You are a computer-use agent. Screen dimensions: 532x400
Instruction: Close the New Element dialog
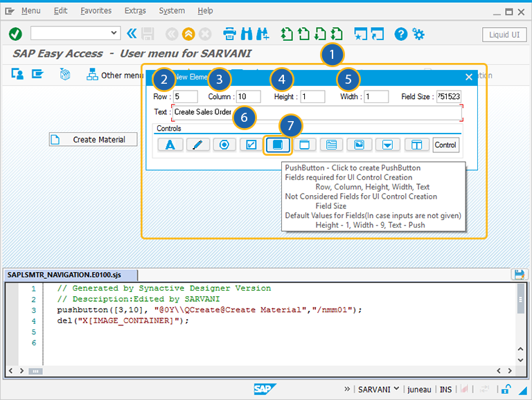click(x=468, y=77)
